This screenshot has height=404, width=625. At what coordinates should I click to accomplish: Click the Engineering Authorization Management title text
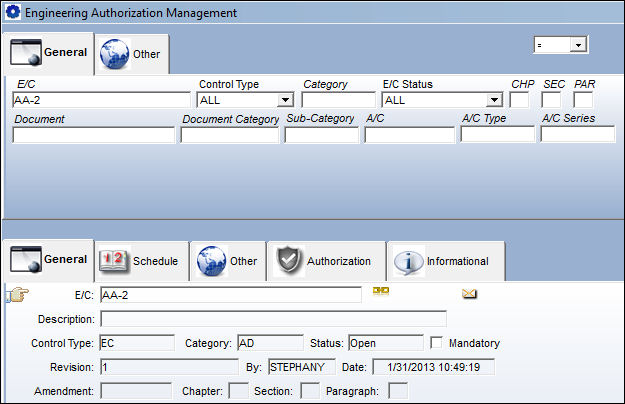(x=131, y=13)
